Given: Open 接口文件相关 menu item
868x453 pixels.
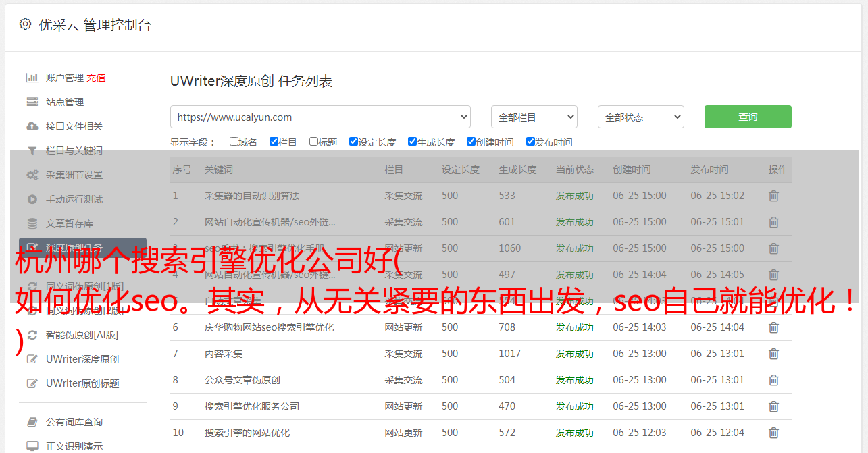Looking at the screenshot, I should coord(74,126).
